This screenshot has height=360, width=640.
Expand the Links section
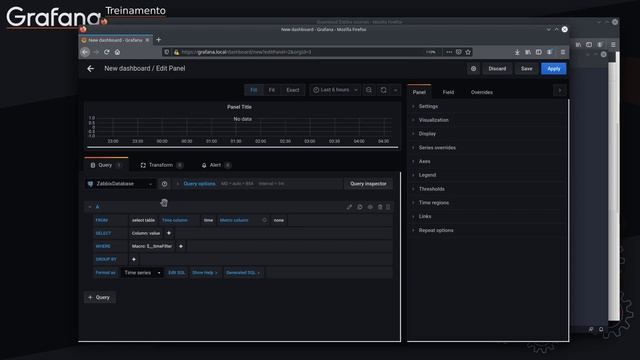[425, 216]
